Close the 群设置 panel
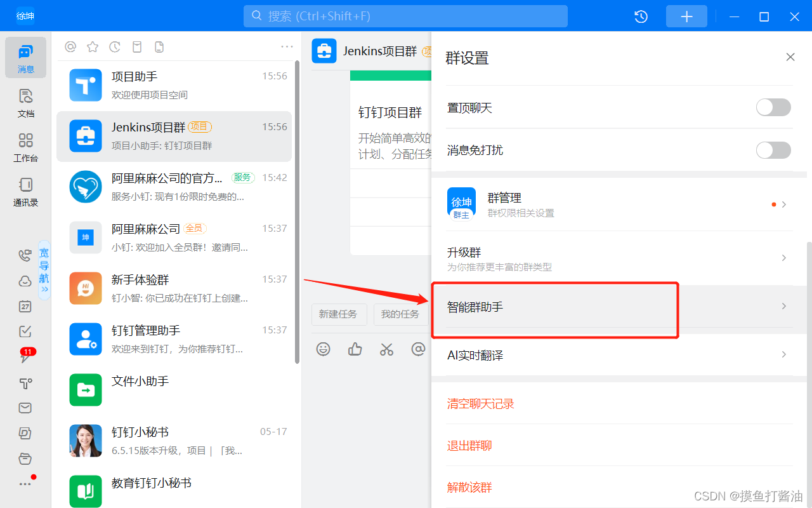 click(790, 57)
